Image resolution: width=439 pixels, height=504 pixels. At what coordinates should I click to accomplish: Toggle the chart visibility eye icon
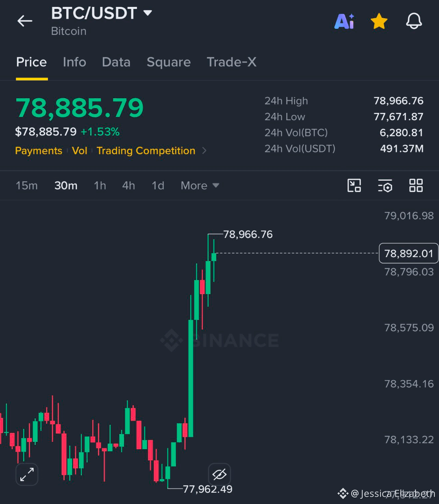(x=219, y=474)
